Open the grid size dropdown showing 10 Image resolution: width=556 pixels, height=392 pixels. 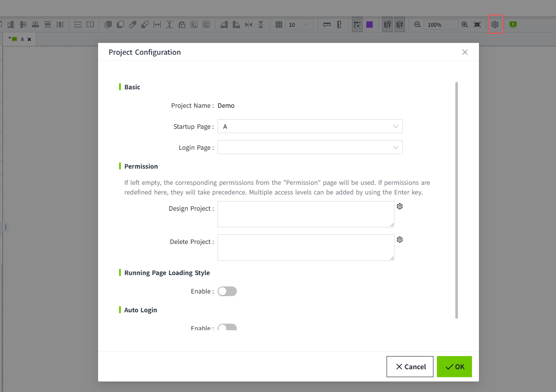[299, 25]
